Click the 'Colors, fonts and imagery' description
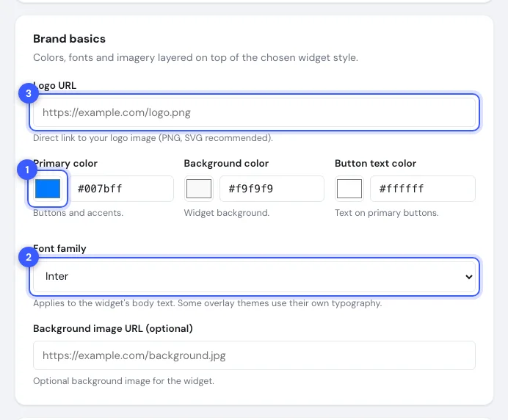Viewport: 508px width, 420px height. pos(195,58)
